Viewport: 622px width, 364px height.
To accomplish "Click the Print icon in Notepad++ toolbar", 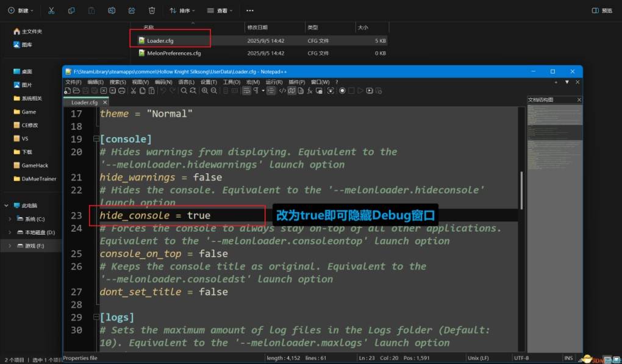I will [x=122, y=91].
